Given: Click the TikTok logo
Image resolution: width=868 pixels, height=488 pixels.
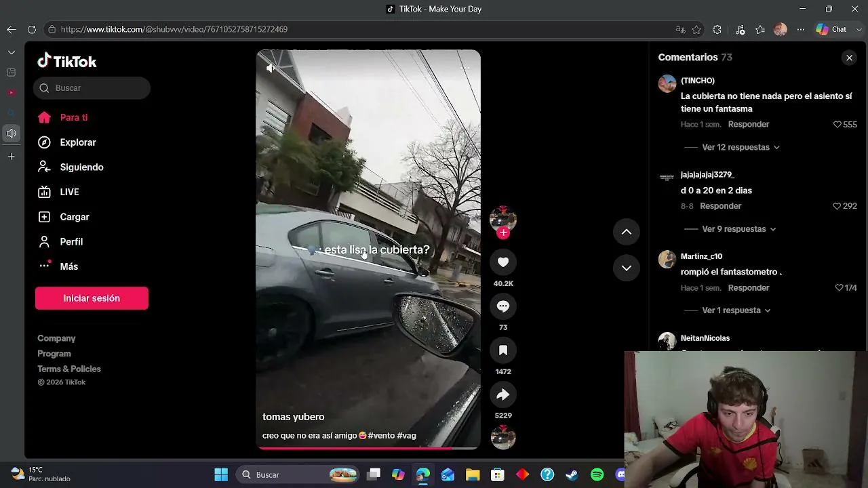Looking at the screenshot, I should [67, 61].
